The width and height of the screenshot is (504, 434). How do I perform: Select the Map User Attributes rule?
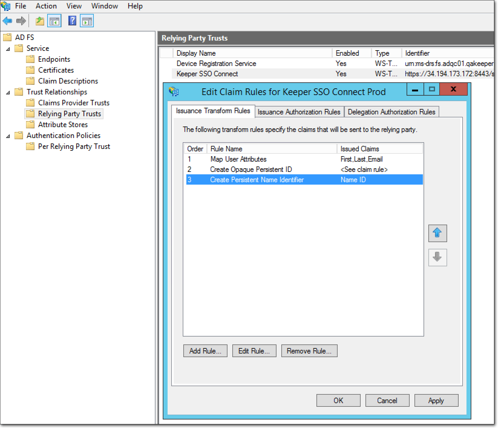click(x=238, y=159)
